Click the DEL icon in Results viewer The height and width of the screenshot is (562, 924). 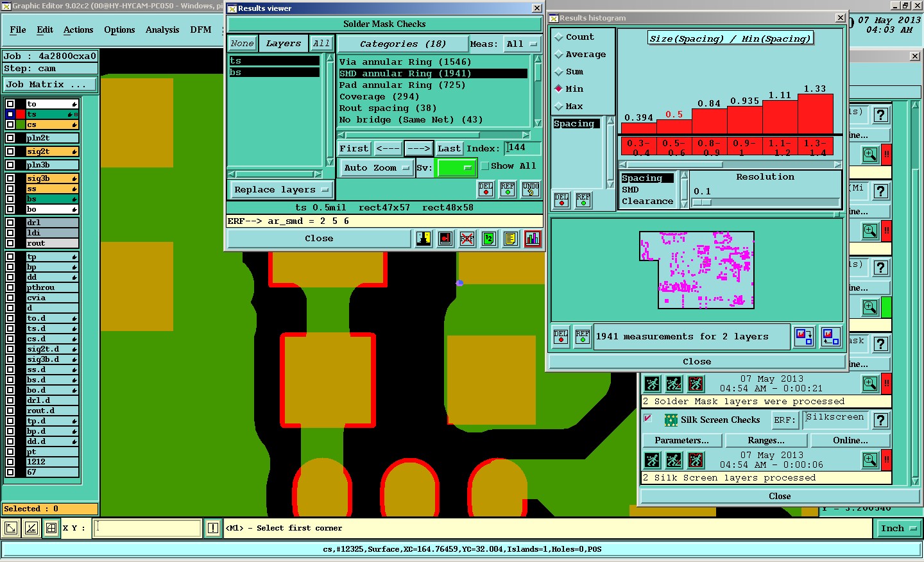pyautogui.click(x=486, y=189)
